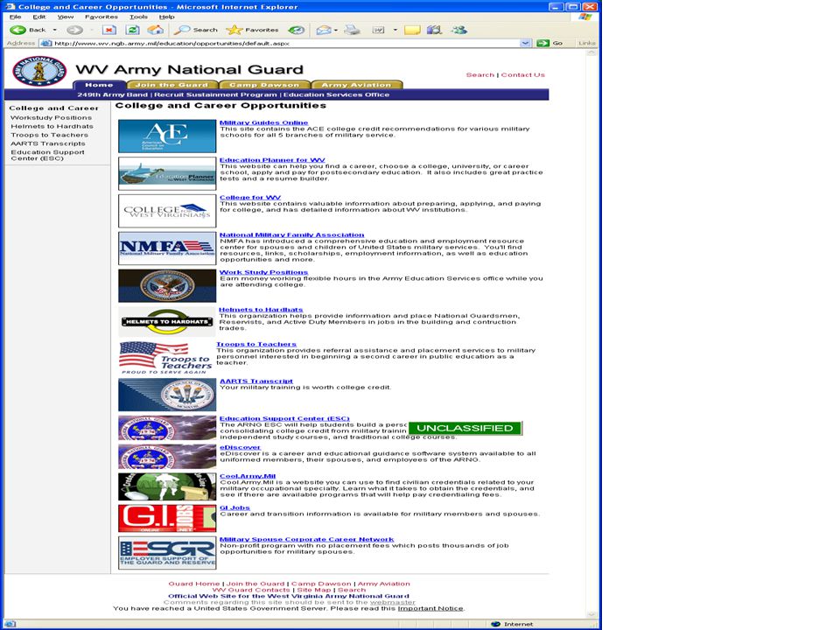Open the File menu
The image size is (840, 630).
pyautogui.click(x=15, y=17)
